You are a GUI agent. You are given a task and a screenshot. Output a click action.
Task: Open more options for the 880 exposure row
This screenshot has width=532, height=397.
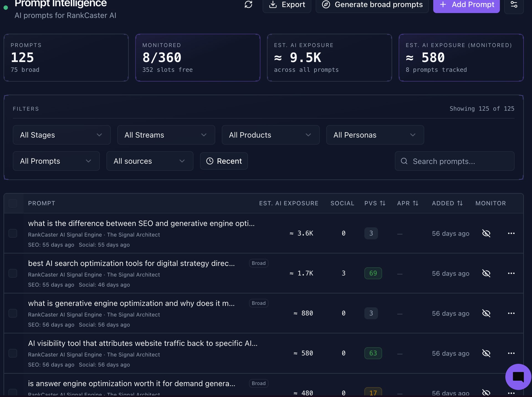tap(511, 313)
